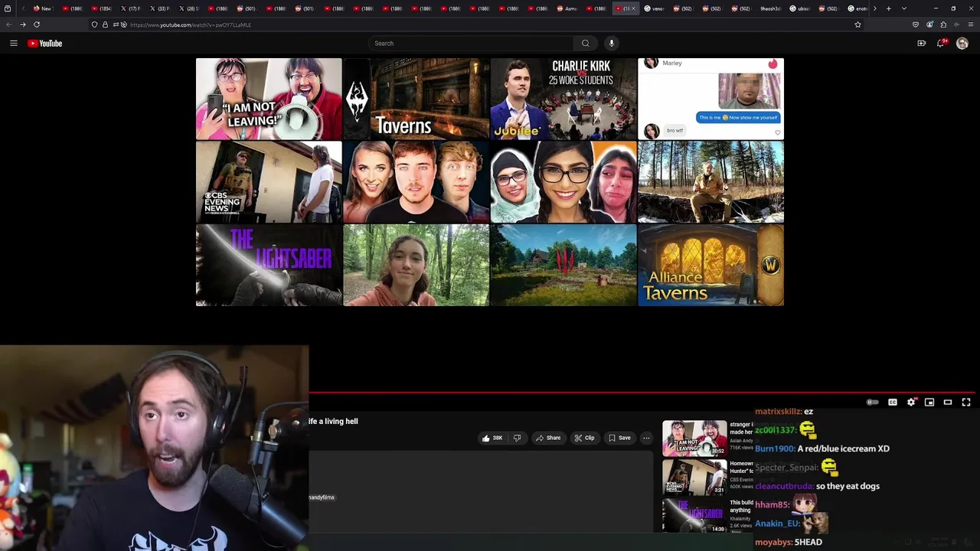Play 'The Lightsaber' end-screen video

pyautogui.click(x=269, y=265)
